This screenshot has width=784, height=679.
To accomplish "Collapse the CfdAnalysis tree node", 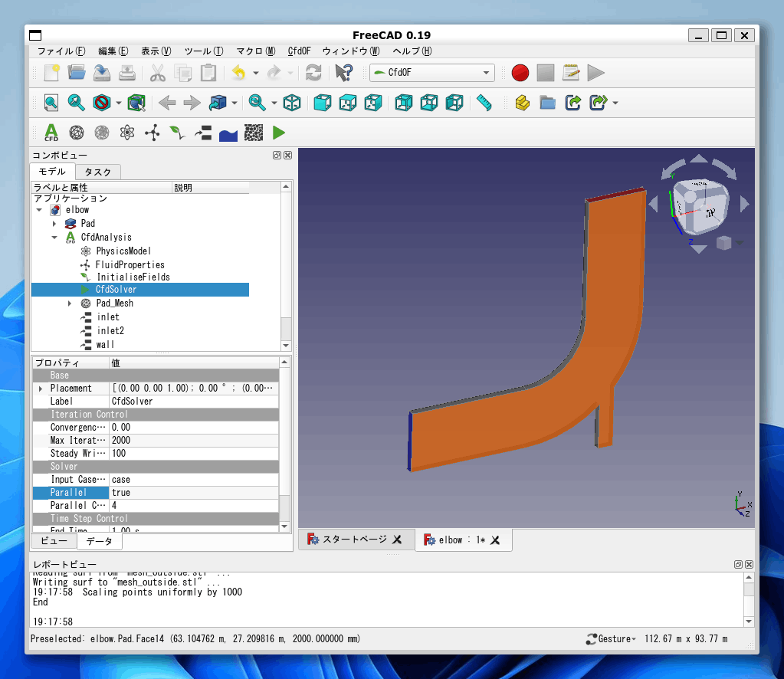I will pyautogui.click(x=54, y=238).
